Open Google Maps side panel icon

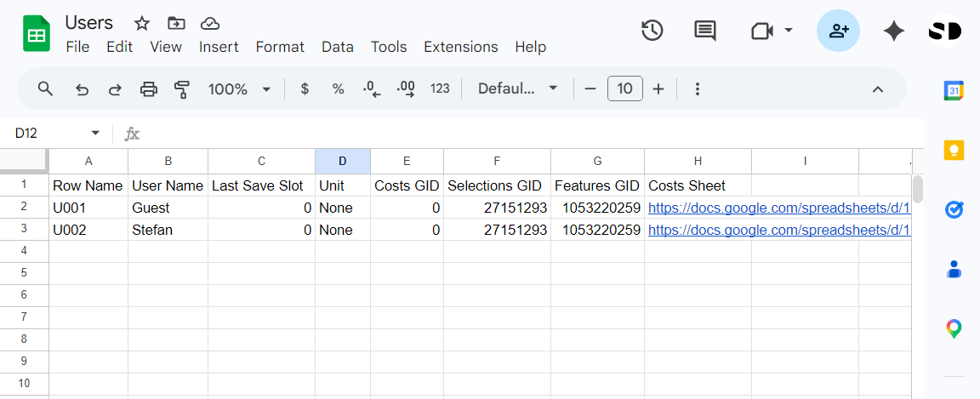tap(954, 328)
